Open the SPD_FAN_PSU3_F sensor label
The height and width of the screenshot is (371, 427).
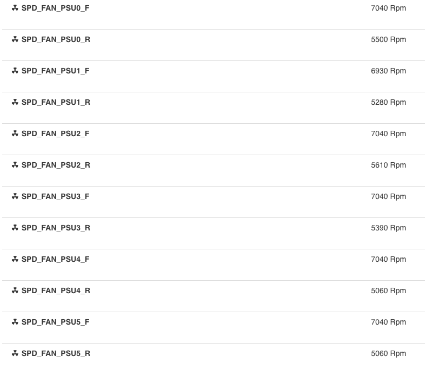click(x=55, y=196)
